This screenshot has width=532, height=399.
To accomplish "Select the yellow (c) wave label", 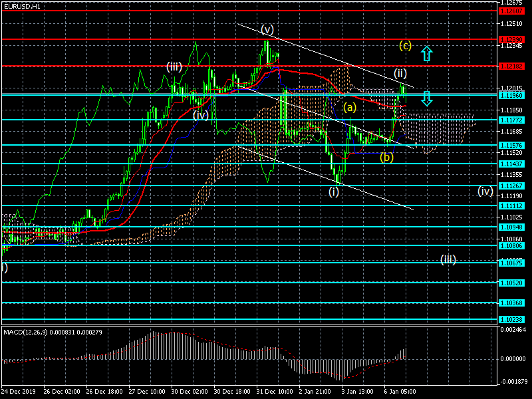I will [x=405, y=45].
